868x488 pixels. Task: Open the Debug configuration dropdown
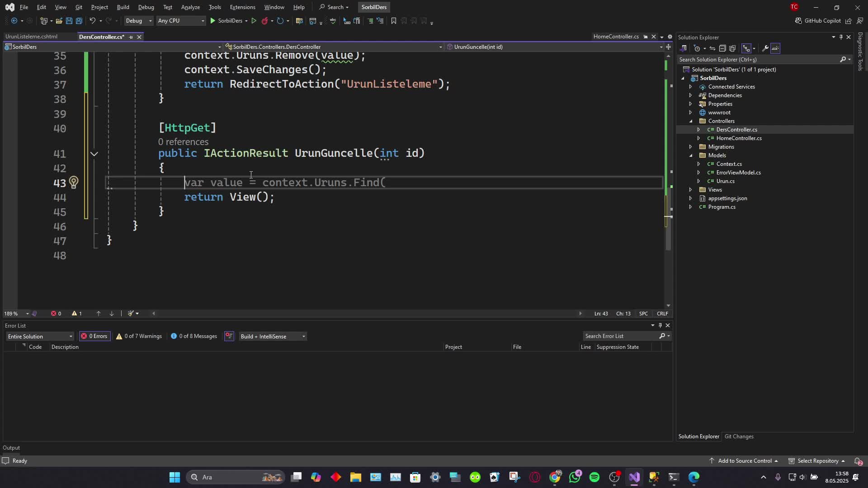coord(139,21)
